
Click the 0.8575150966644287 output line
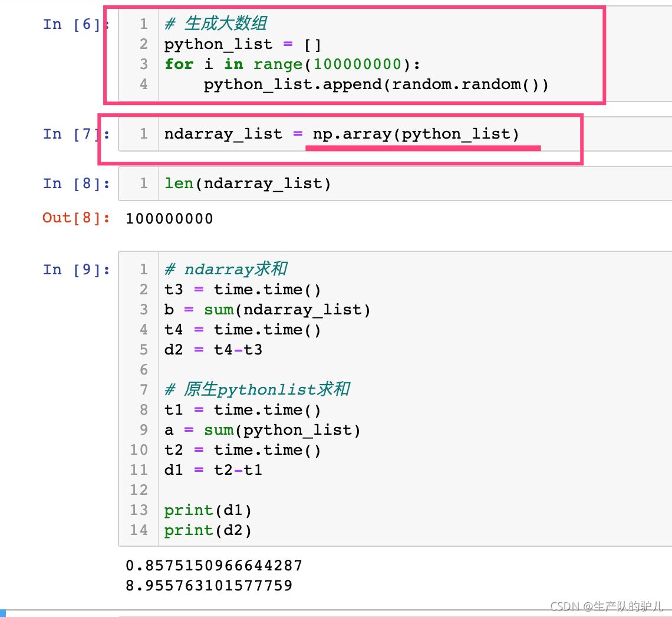coord(213,566)
